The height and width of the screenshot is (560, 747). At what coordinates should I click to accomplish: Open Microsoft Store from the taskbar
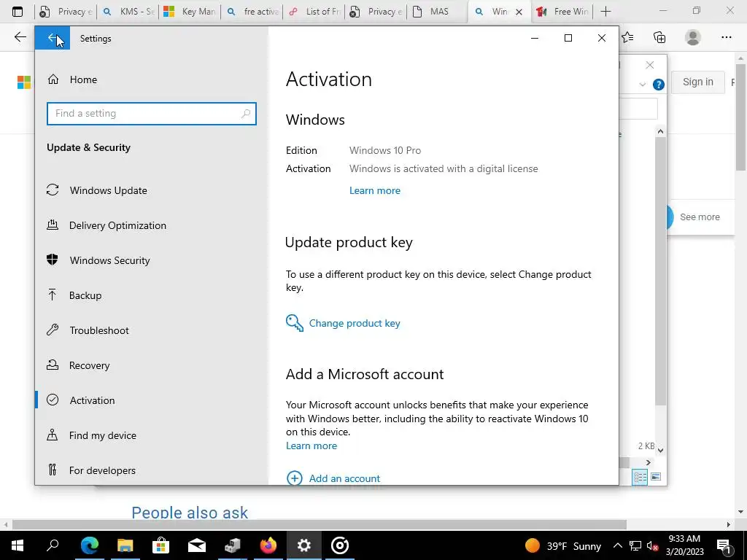coord(160,545)
